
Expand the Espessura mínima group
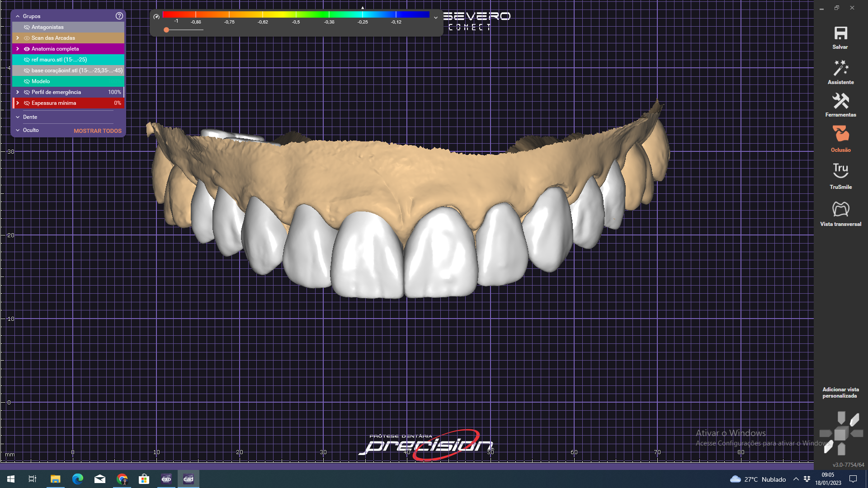[x=18, y=103]
